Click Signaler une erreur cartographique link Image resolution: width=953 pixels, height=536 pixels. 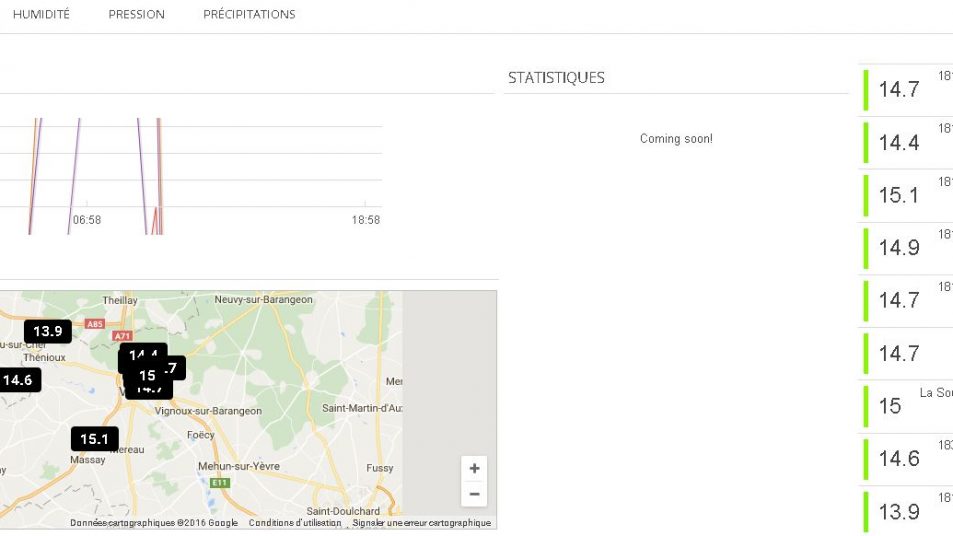421,523
